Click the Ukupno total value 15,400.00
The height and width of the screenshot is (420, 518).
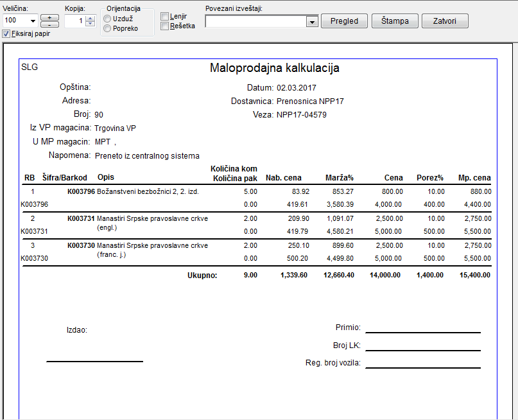(474, 275)
